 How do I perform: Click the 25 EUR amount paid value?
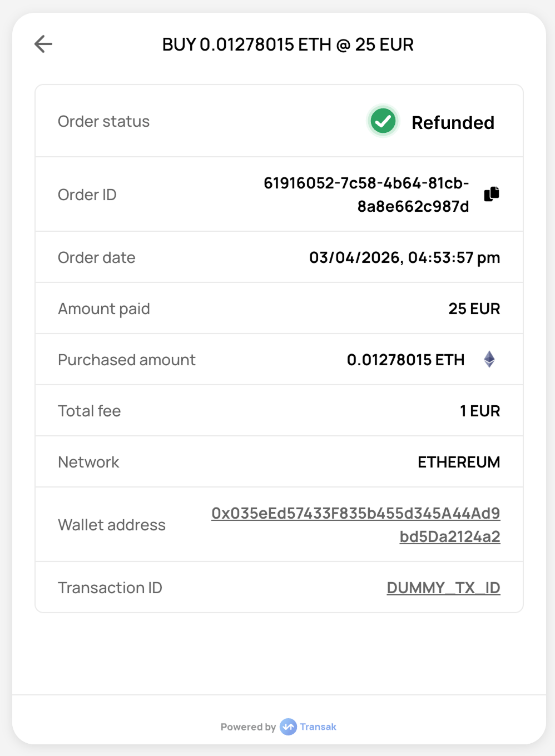474,309
